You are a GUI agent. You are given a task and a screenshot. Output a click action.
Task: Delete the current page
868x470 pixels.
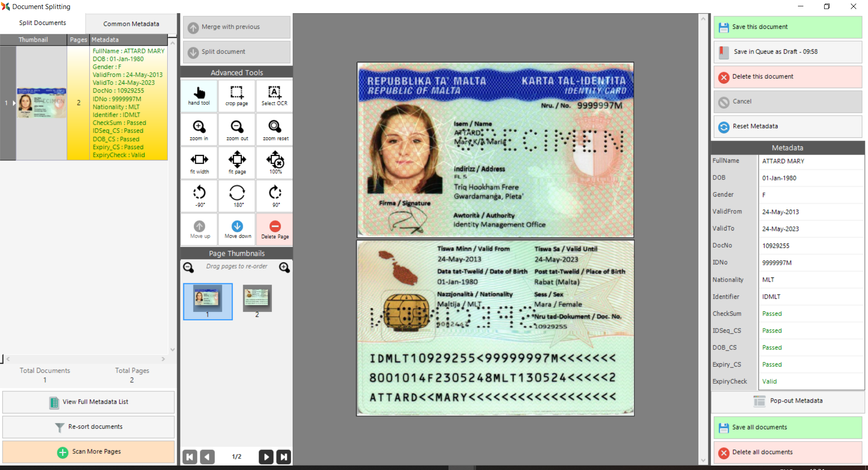pyautogui.click(x=275, y=229)
